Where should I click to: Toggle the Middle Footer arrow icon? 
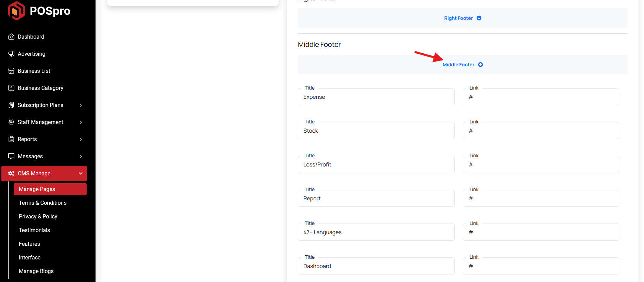pos(480,65)
